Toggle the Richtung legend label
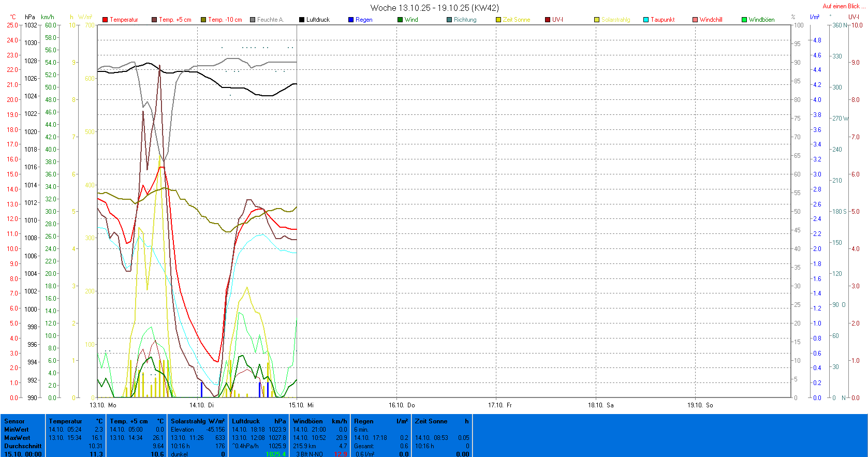 pyautogui.click(x=465, y=20)
